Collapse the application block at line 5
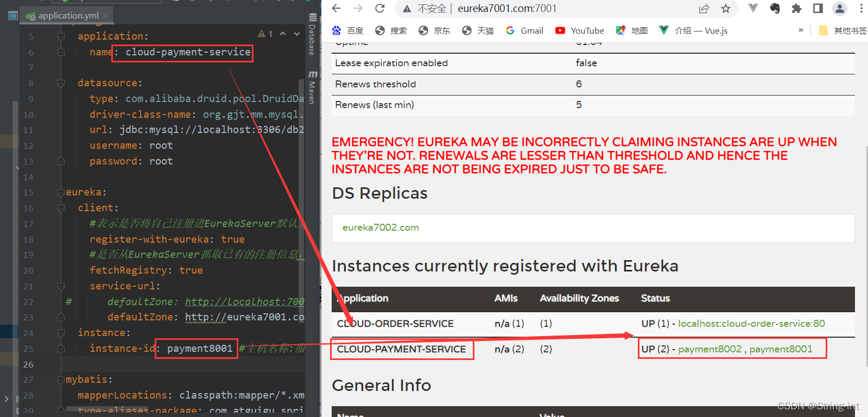 pyautogui.click(x=61, y=36)
